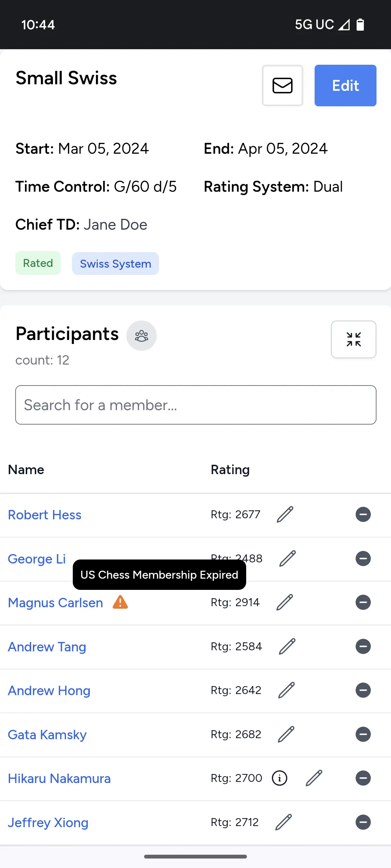Click the Rating column header
Image resolution: width=391 pixels, height=868 pixels.
point(230,469)
